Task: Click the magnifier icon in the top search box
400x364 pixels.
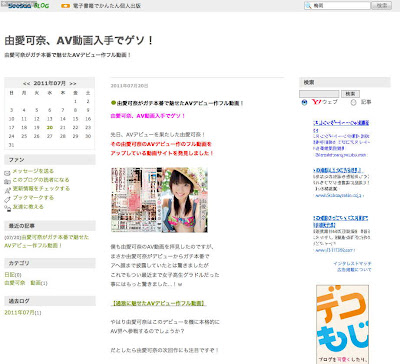Action: [x=308, y=6]
